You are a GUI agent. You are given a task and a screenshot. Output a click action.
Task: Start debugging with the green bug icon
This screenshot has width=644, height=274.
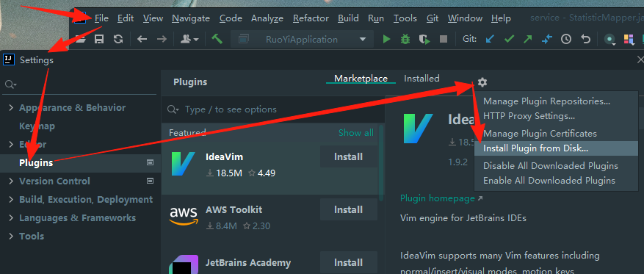point(405,39)
